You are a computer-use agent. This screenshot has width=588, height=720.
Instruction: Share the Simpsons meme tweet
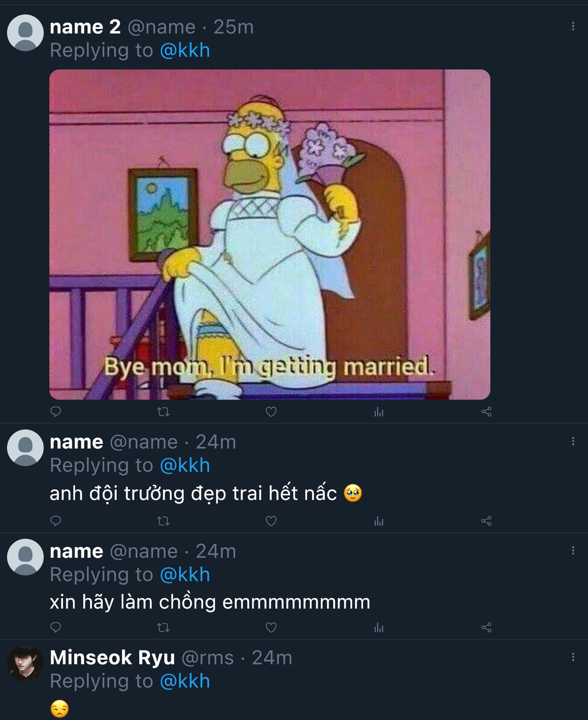486,412
